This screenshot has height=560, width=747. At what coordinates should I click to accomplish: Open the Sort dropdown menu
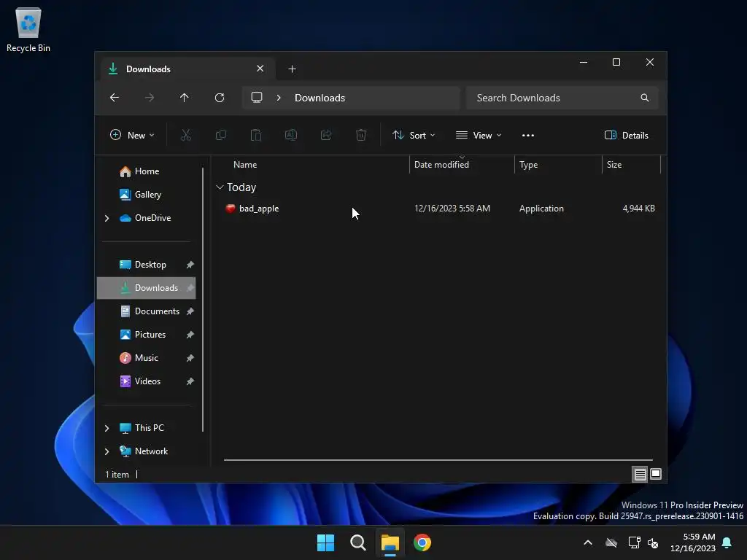click(x=413, y=135)
